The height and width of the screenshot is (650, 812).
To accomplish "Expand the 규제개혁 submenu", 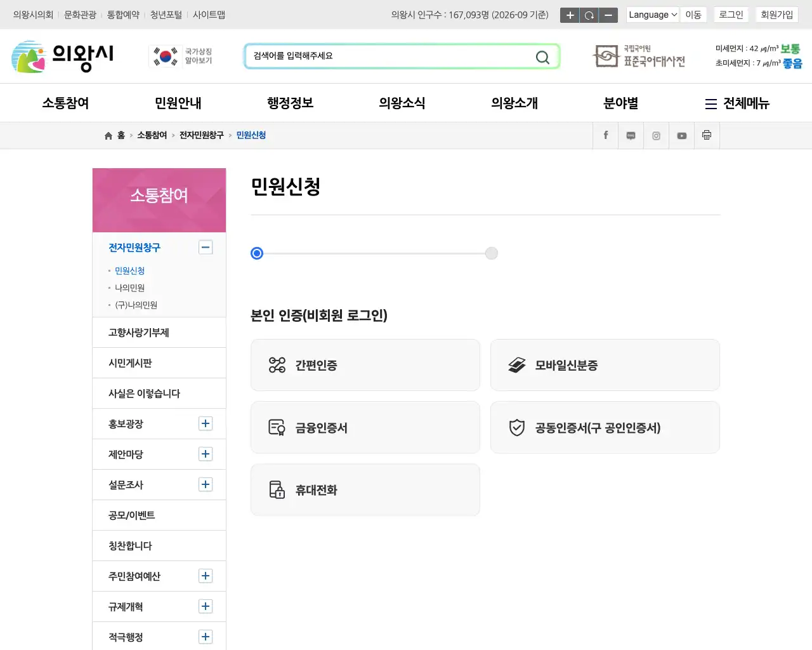I will pyautogui.click(x=206, y=607).
